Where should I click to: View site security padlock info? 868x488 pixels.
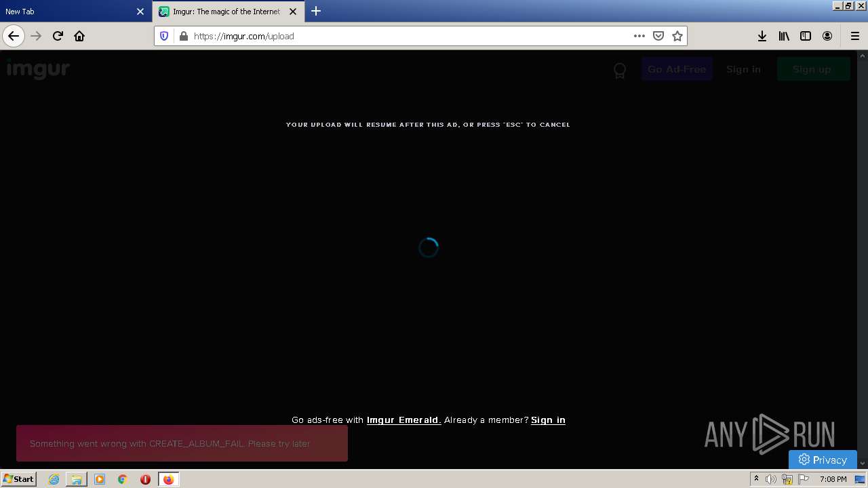[x=183, y=36]
